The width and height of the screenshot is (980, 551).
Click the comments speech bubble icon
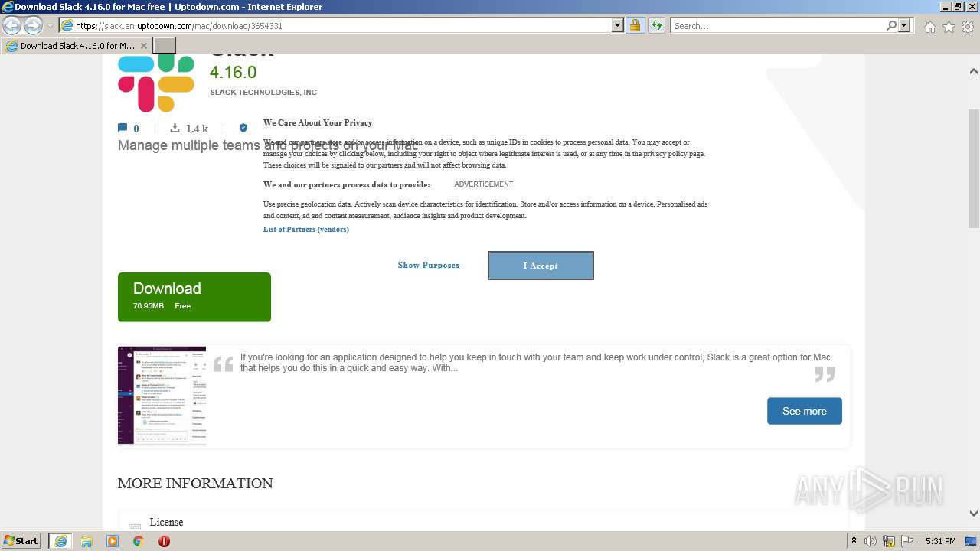[x=122, y=128]
